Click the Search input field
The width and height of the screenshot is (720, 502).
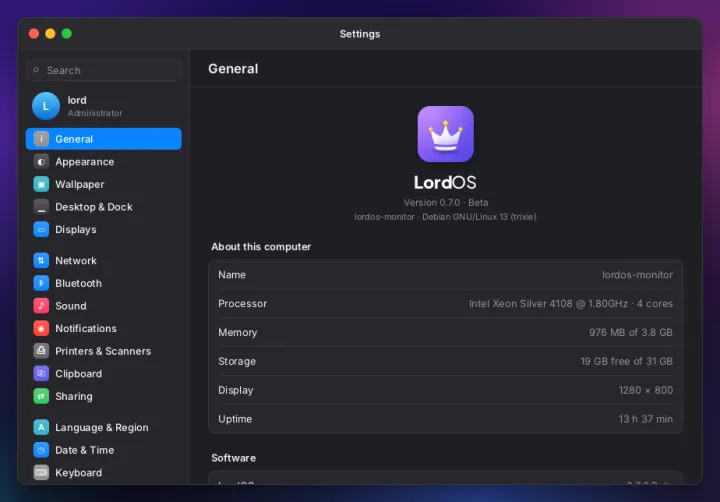(x=104, y=70)
